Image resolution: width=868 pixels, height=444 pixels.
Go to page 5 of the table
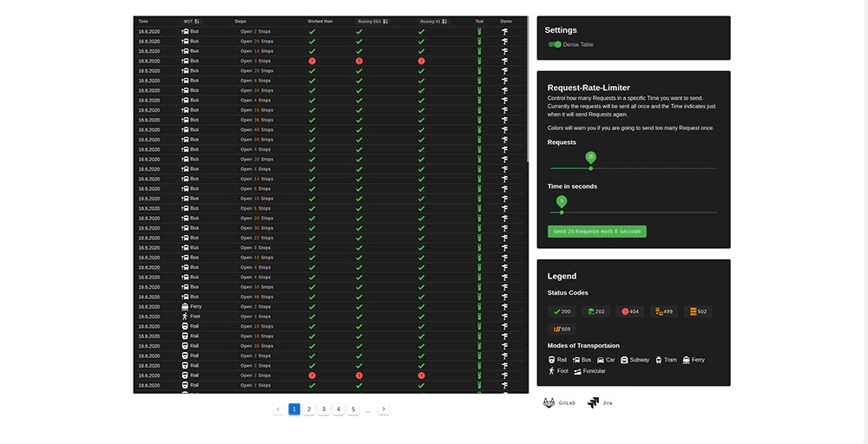(353, 409)
